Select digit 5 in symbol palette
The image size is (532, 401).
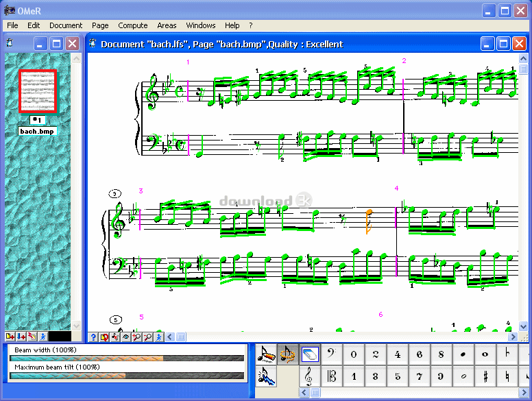pyautogui.click(x=398, y=376)
